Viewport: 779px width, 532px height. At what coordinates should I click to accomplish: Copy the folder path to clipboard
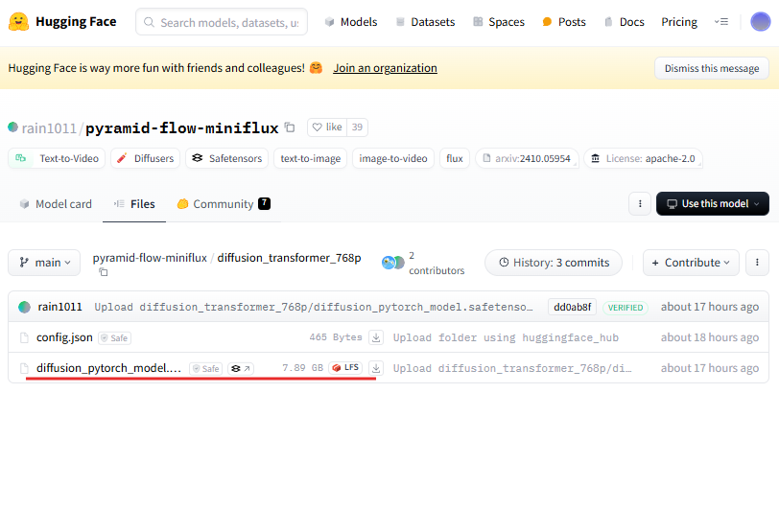coord(104,272)
